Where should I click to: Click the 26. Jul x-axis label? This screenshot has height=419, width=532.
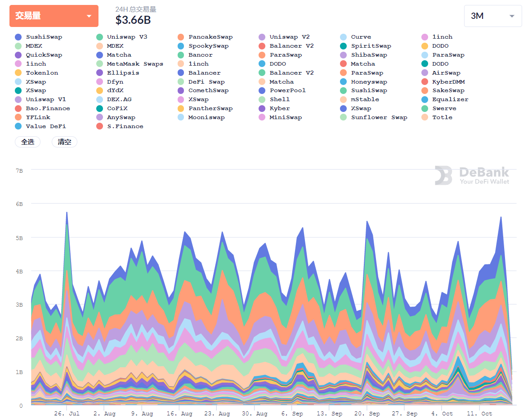pyautogui.click(x=67, y=414)
